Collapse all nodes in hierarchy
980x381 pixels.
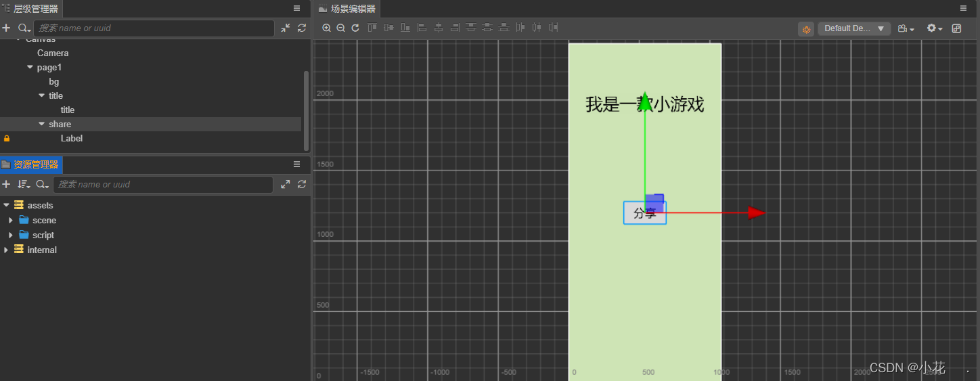tap(286, 28)
